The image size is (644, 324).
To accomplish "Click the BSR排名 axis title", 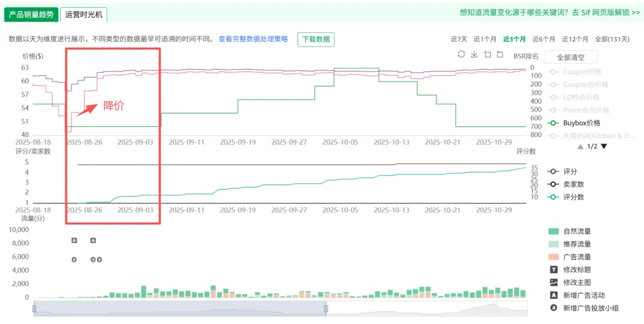I will (526, 57).
